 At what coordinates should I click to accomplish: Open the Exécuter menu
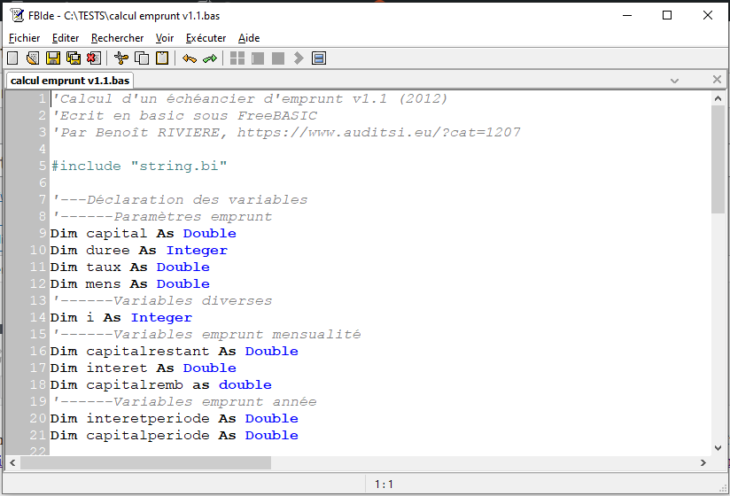pos(206,38)
